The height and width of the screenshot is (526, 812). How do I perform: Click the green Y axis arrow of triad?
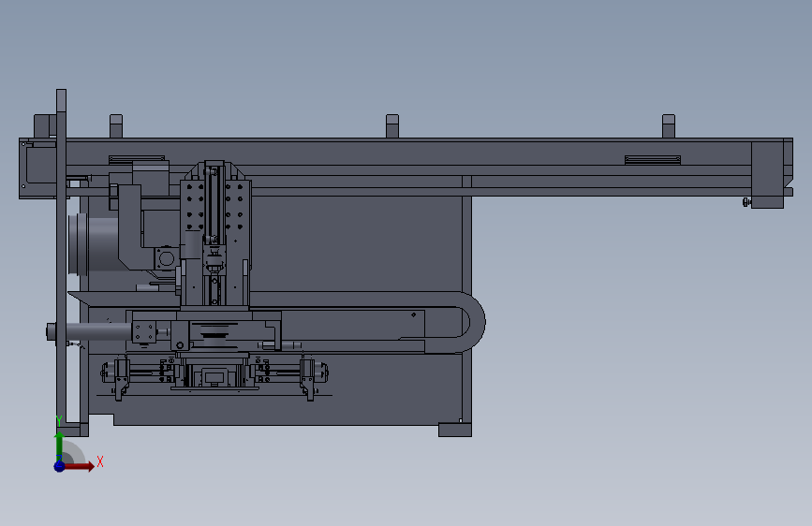59,446
